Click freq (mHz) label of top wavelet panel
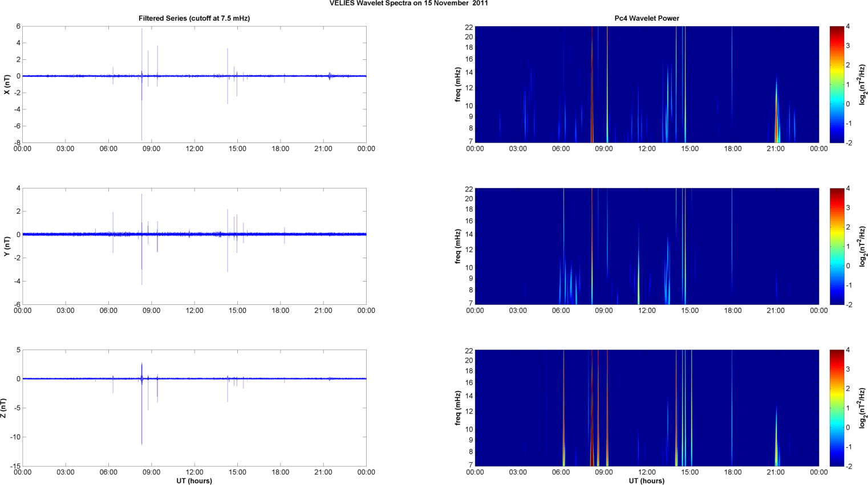Viewport: 868px width, 485px height. [x=458, y=84]
